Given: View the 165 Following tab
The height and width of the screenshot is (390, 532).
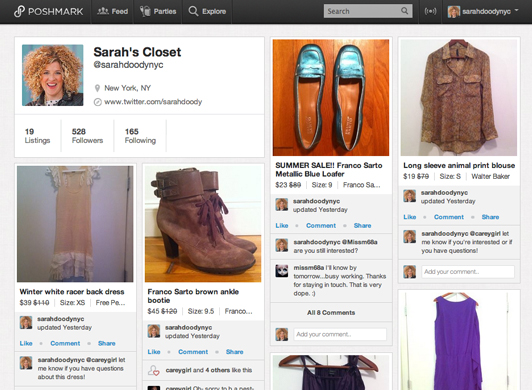Looking at the screenshot, I should [140, 136].
